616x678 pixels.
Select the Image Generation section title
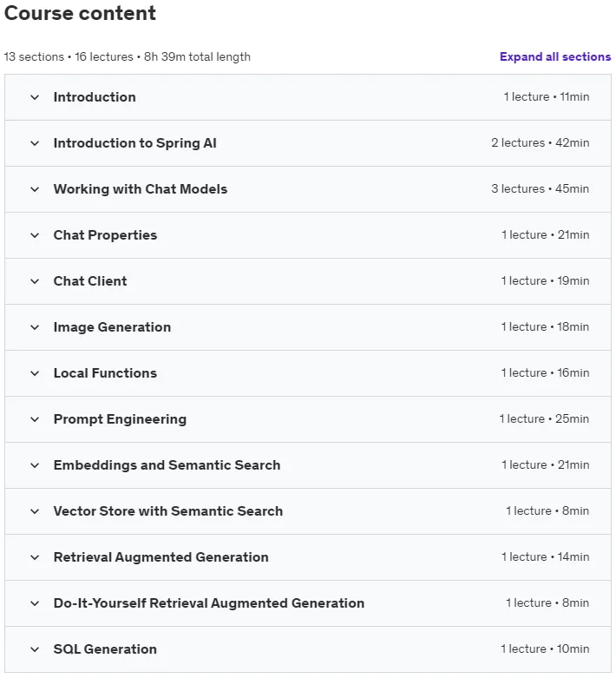click(112, 327)
